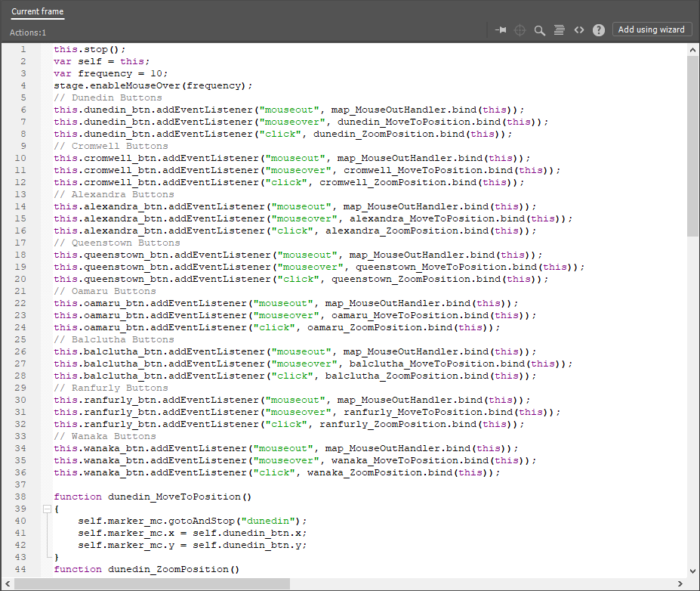This screenshot has width=700, height=591.
Task: Click 'var frequency = 10;' line
Action: point(111,74)
